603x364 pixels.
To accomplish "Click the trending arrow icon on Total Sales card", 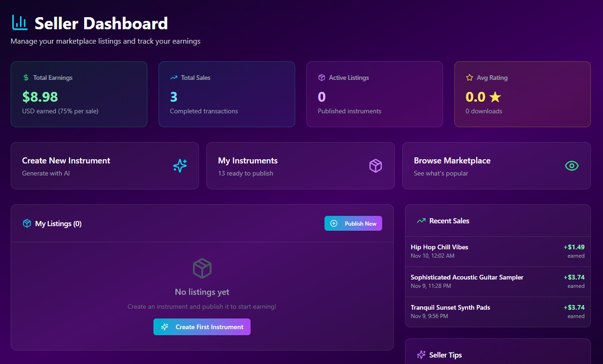I will point(174,78).
